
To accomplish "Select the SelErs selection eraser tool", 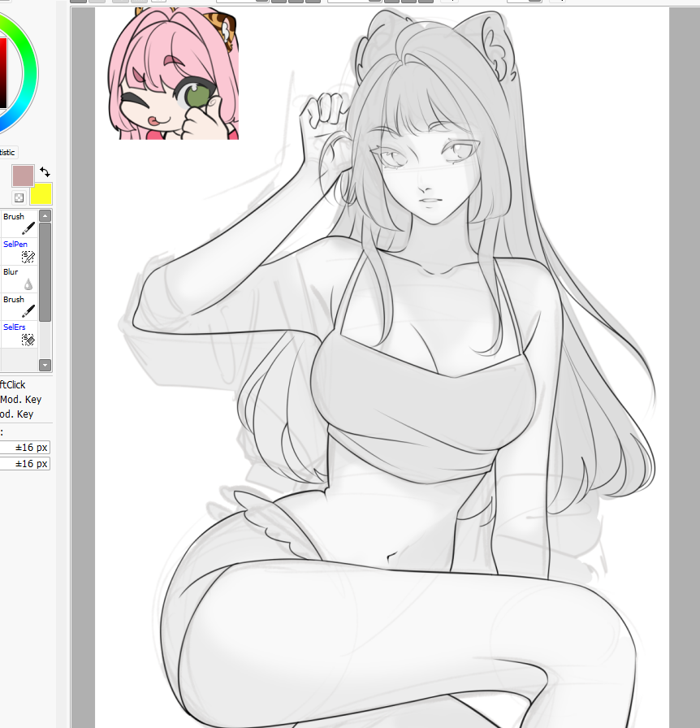I will point(19,334).
